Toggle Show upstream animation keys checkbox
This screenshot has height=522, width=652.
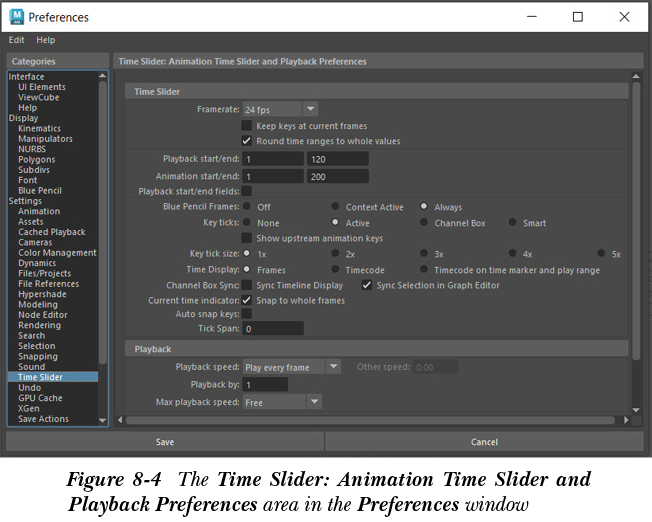(247, 238)
